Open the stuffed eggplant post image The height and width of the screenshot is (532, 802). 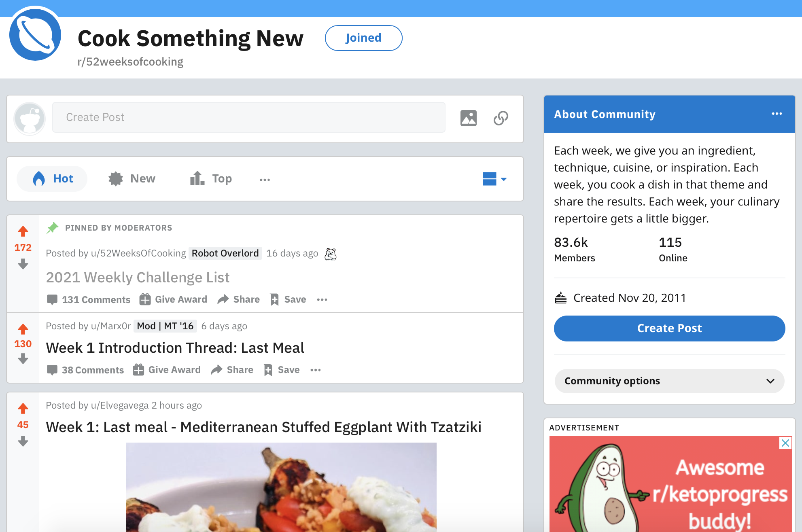(x=281, y=487)
